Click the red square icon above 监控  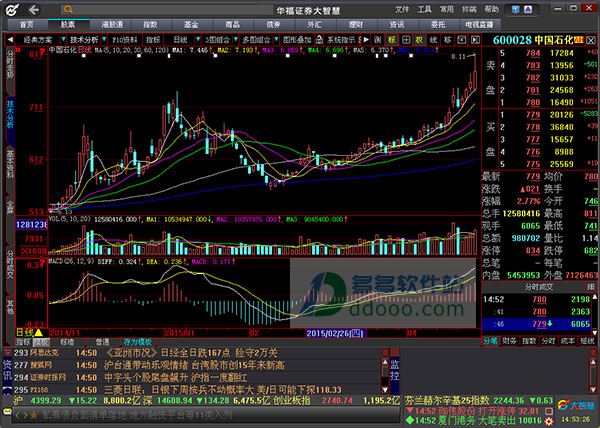pos(395,352)
